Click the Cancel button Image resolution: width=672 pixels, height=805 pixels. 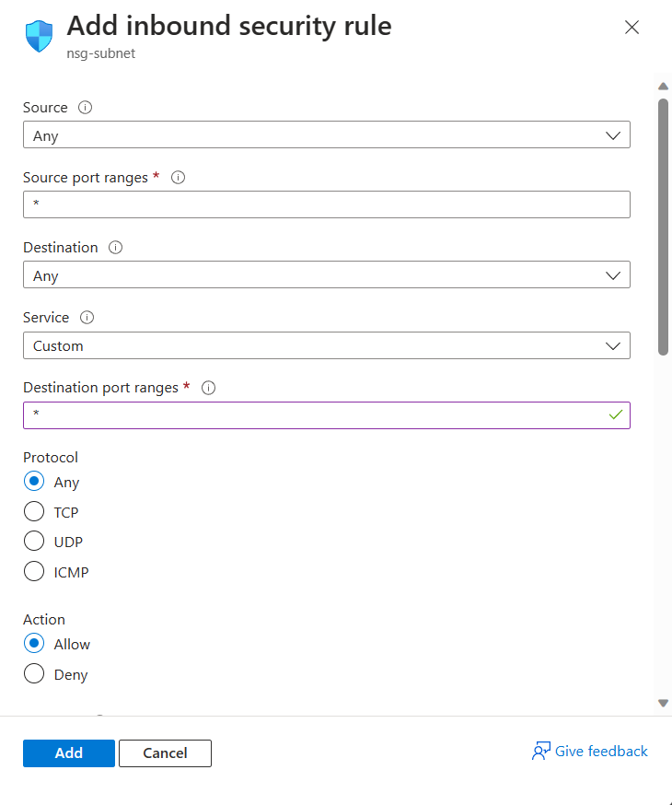click(x=165, y=752)
